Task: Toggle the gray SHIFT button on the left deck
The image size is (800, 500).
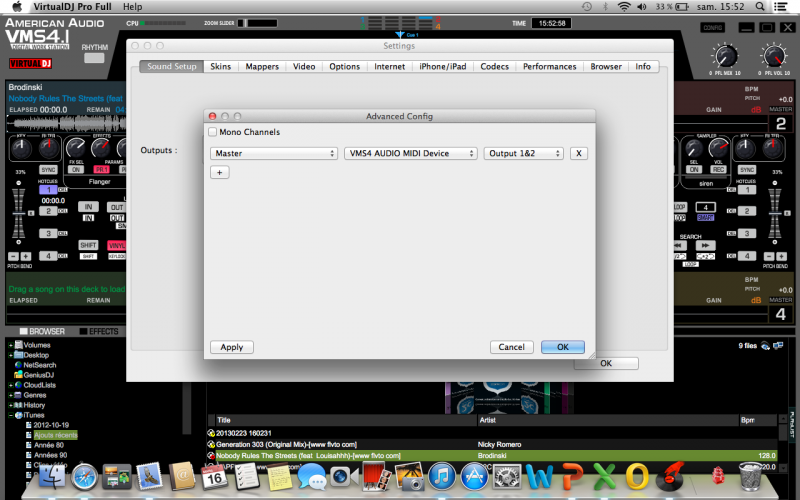Action: tap(88, 245)
